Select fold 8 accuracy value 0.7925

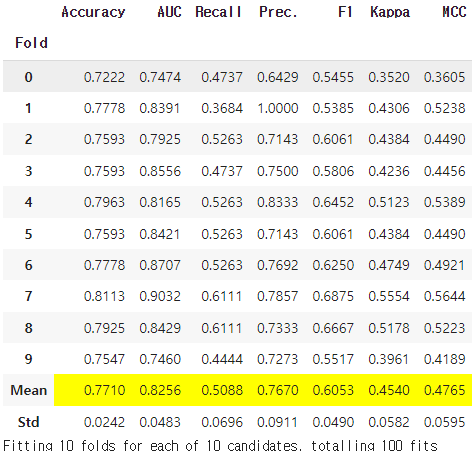(x=104, y=328)
